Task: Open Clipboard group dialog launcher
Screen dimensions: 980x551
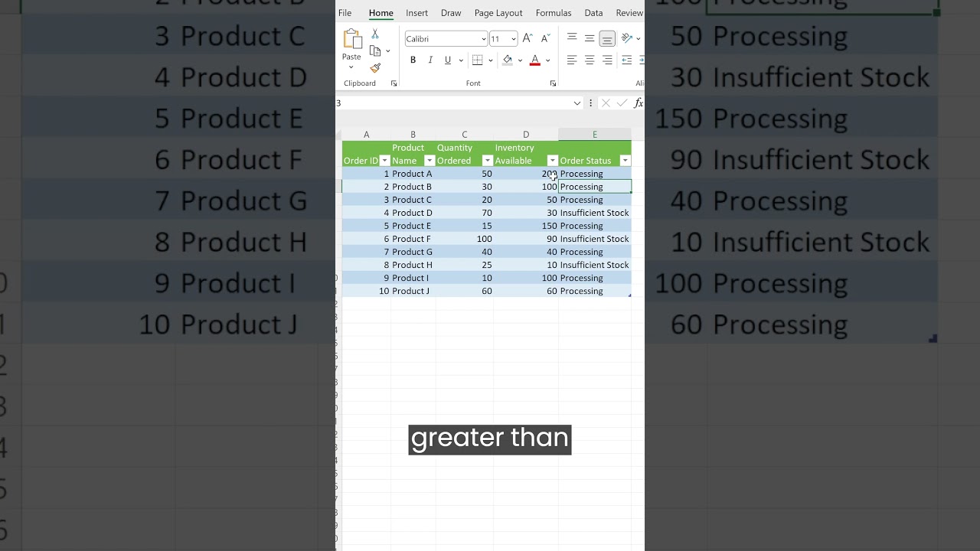Action: point(394,83)
